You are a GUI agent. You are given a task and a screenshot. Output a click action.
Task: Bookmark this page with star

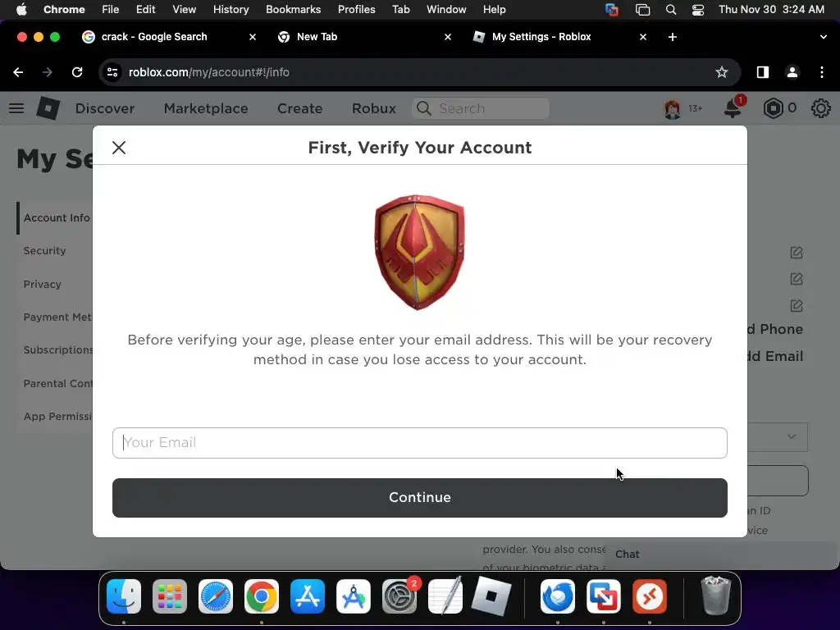click(722, 72)
